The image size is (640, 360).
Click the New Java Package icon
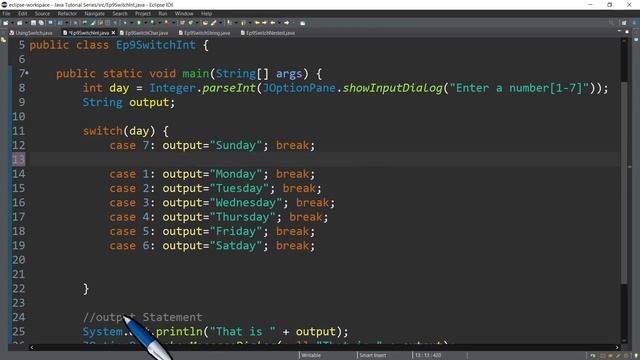[x=182, y=23]
